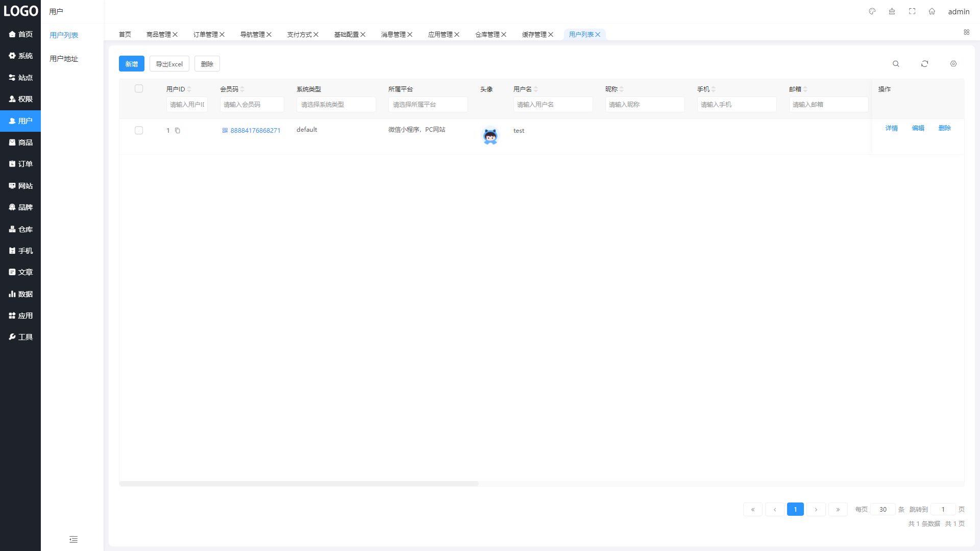Viewport: 980px width, 551px height.
Task: Switch to the 订单管理 tab
Action: tap(206, 34)
